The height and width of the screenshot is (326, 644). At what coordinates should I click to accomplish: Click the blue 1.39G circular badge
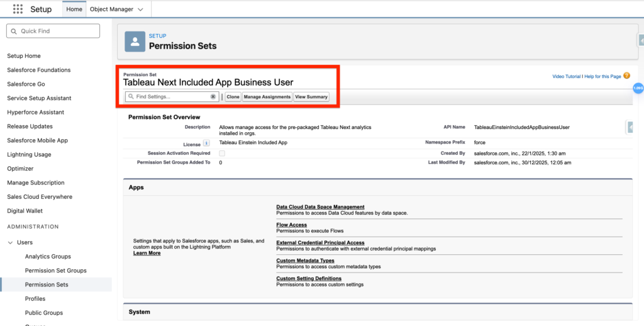[638, 88]
